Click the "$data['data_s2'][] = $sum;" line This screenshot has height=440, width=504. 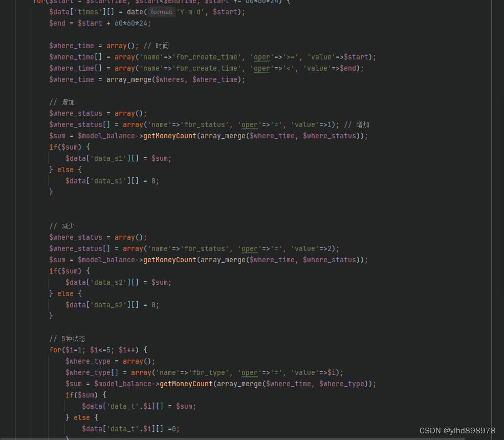click(x=118, y=282)
